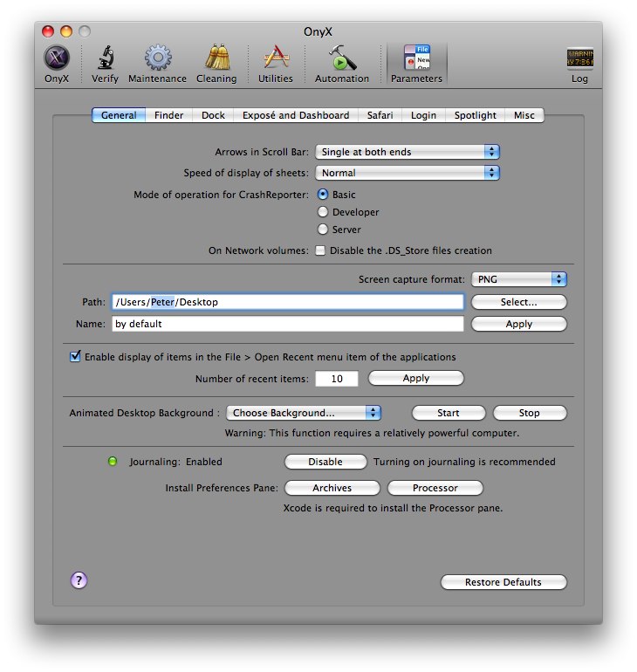The height and width of the screenshot is (672, 637).
Task: Switch to the Dock tab
Action: click(213, 115)
